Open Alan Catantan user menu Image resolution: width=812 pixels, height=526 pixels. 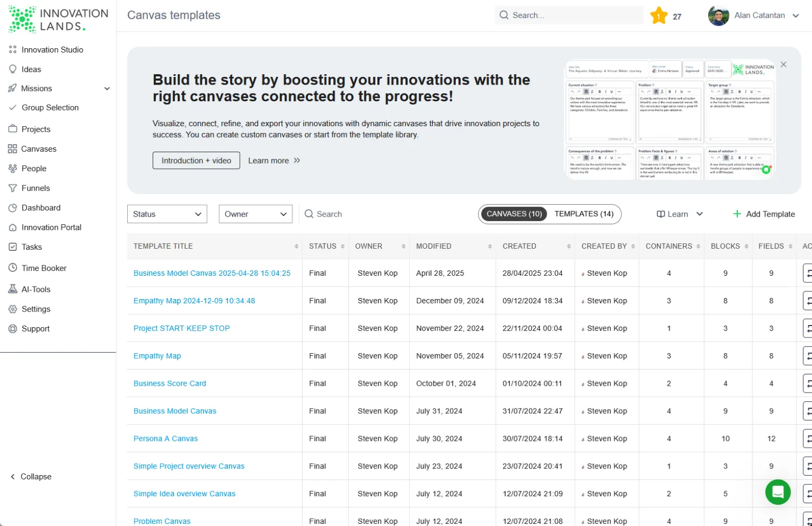(754, 16)
